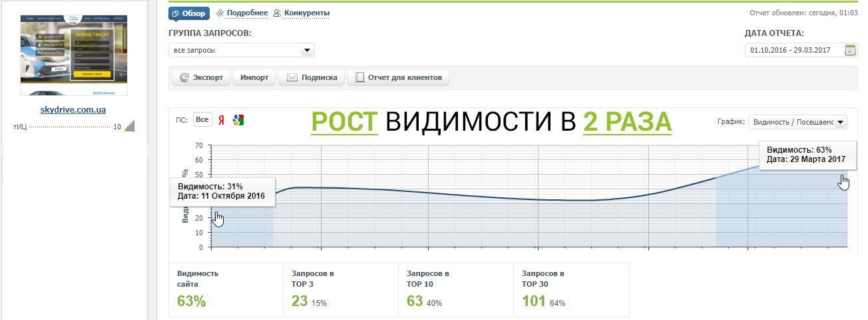Switch to the Подробнее tab
This screenshot has width=868, height=320.
(242, 13)
